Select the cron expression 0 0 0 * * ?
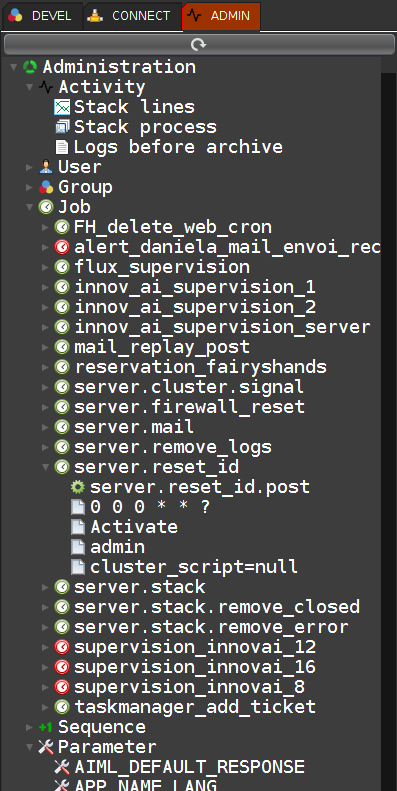 coord(150,507)
